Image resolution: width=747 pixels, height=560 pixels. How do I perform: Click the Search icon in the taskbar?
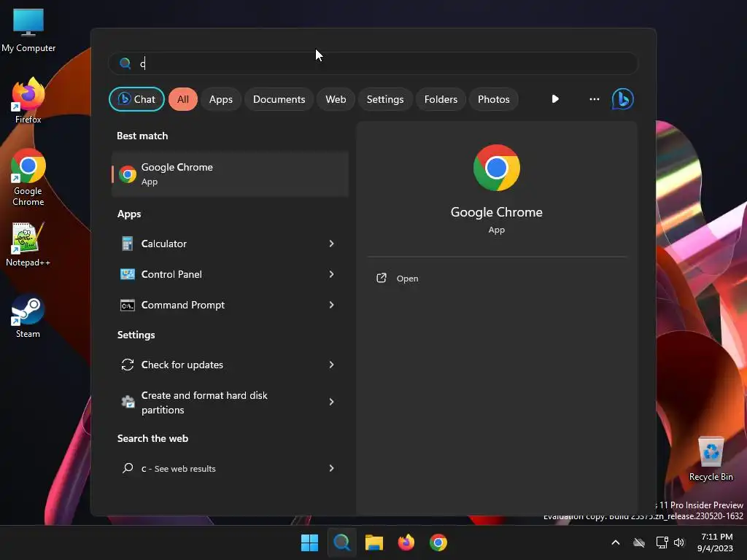pos(341,542)
